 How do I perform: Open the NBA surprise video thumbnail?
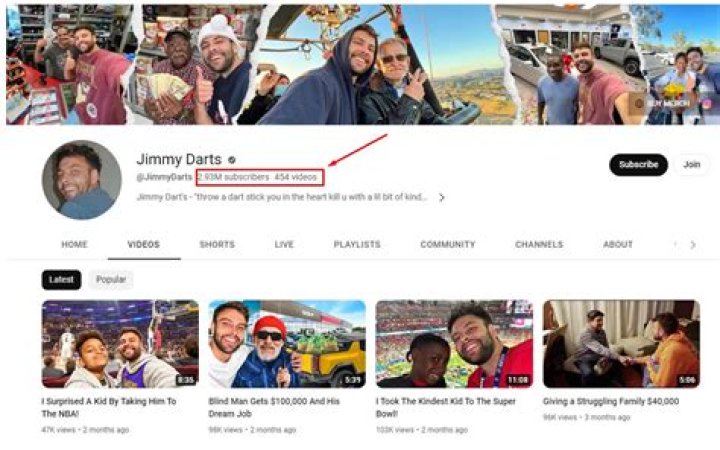point(120,343)
